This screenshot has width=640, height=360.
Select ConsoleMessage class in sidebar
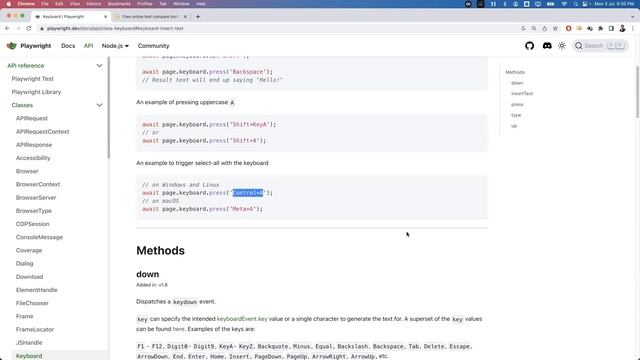click(39, 237)
